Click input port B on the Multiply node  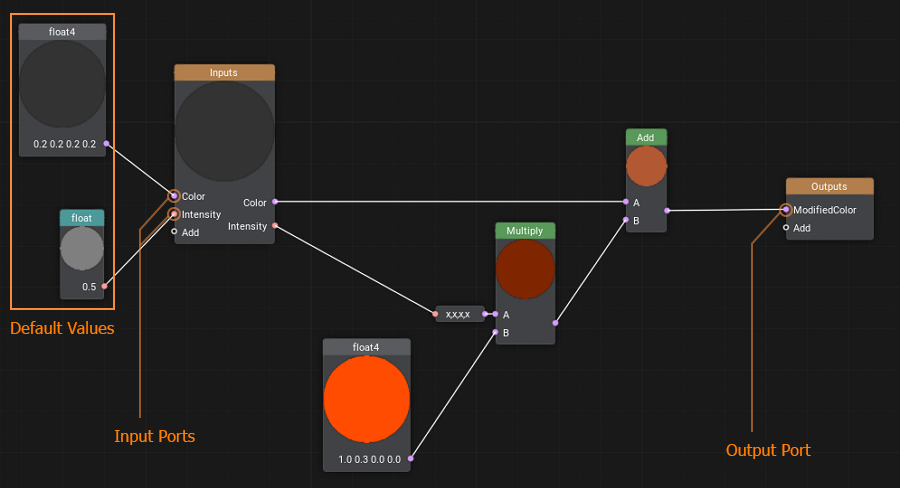(495, 333)
